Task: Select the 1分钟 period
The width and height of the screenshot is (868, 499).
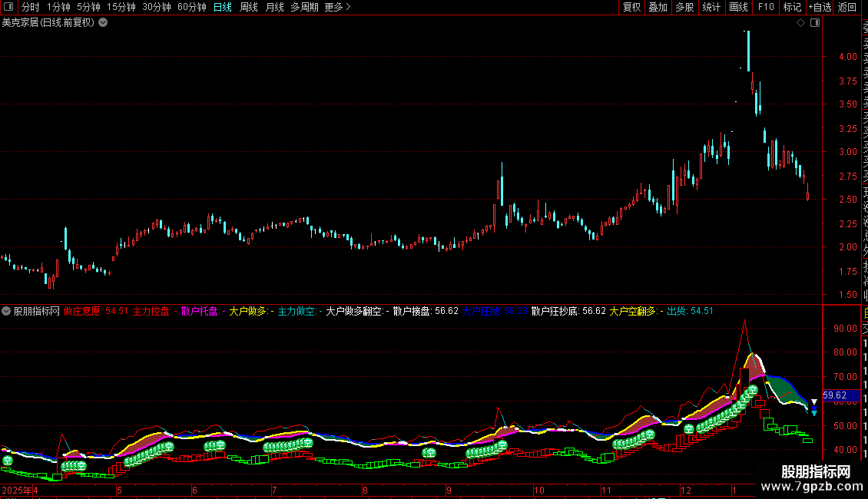Action: pyautogui.click(x=58, y=7)
